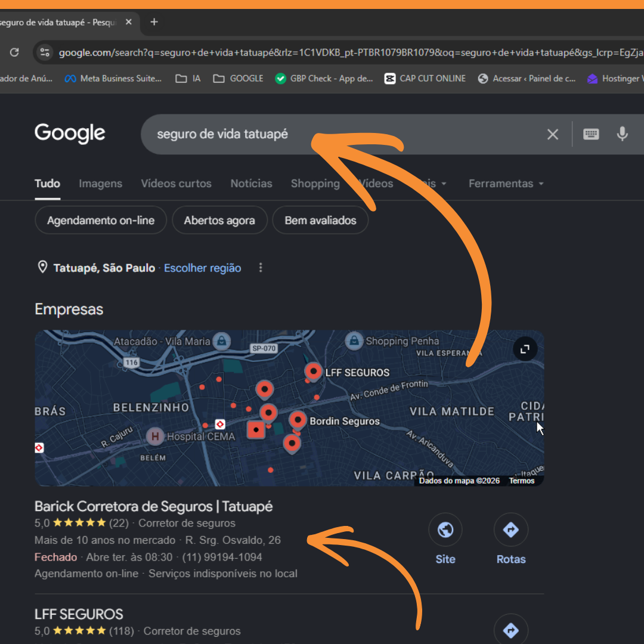
Task: Click the LFF SEGUROS pin on the map
Action: pos(314,371)
